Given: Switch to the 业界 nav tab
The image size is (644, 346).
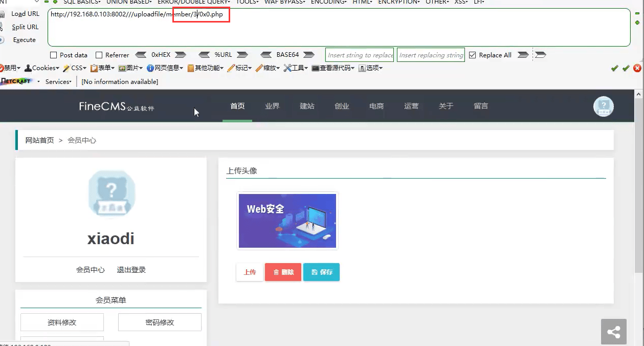Looking at the screenshot, I should point(272,106).
